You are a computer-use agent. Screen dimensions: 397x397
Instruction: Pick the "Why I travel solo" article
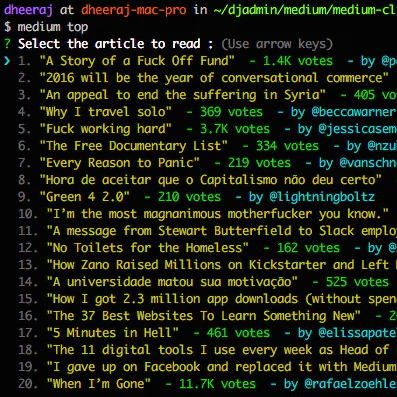point(105,112)
